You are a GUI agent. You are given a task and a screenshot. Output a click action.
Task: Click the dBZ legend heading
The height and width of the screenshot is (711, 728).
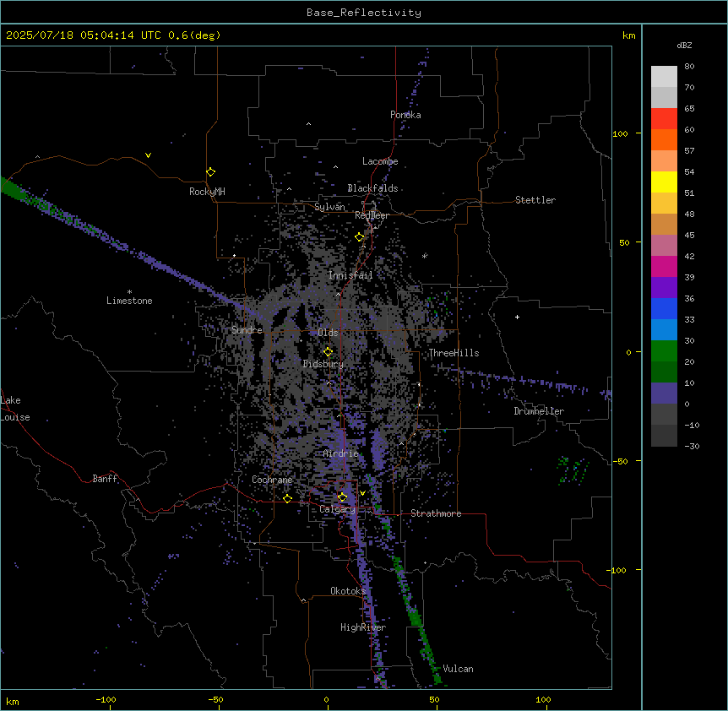[x=684, y=45]
